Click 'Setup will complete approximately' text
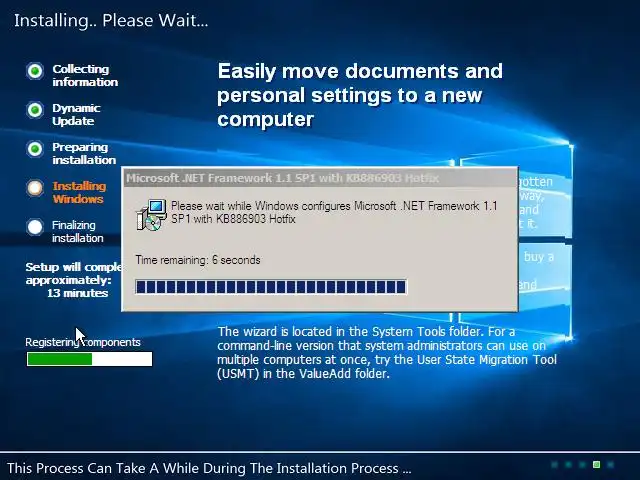 point(73,273)
